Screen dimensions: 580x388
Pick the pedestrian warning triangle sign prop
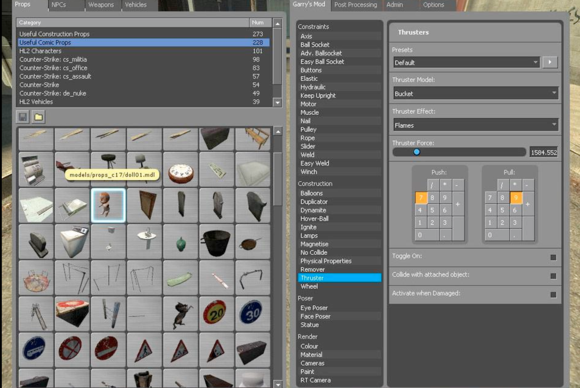(144, 350)
